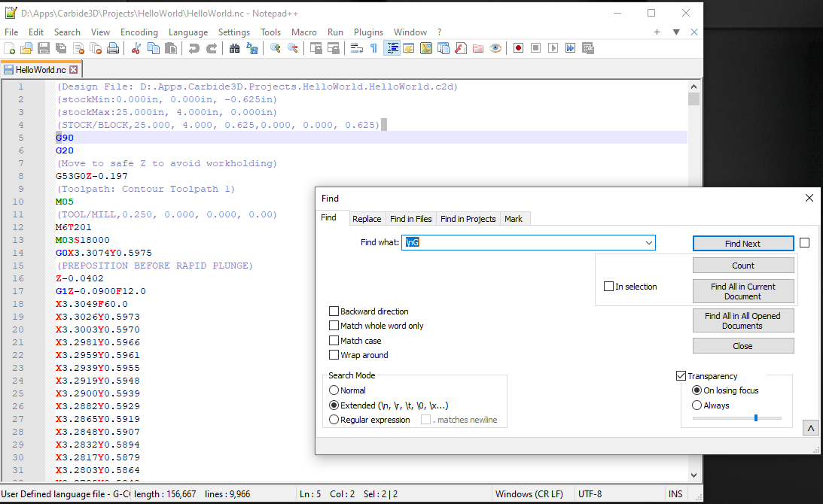Redo the last action

point(211,49)
